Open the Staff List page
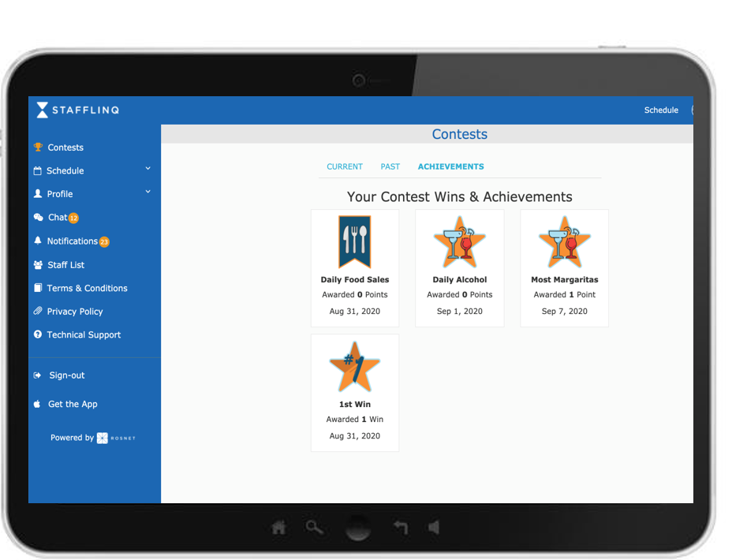Screen dimensions: 747x560 (x=65, y=265)
